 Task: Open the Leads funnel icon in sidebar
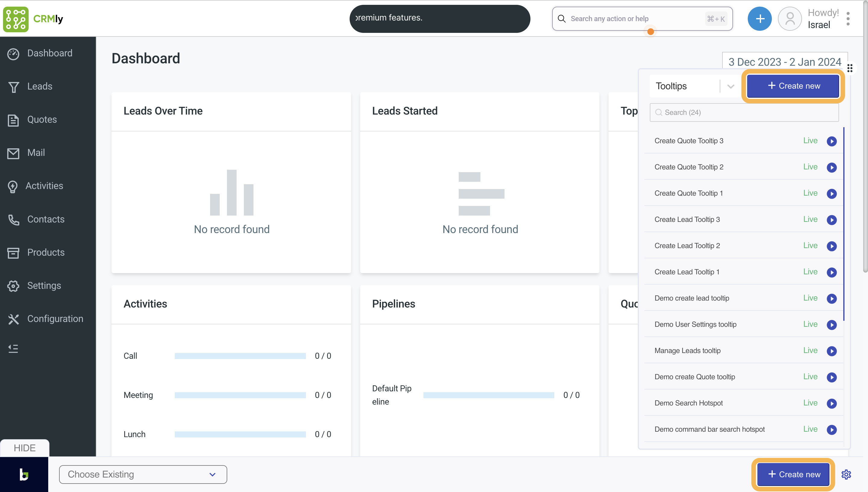(14, 87)
